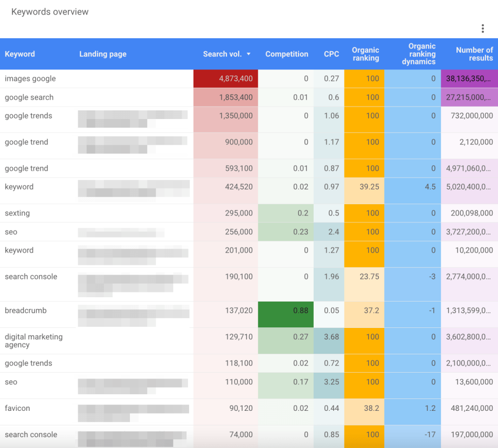This screenshot has width=498, height=448.
Task: Click the 'Keywords overview' page title
Action: click(x=50, y=11)
